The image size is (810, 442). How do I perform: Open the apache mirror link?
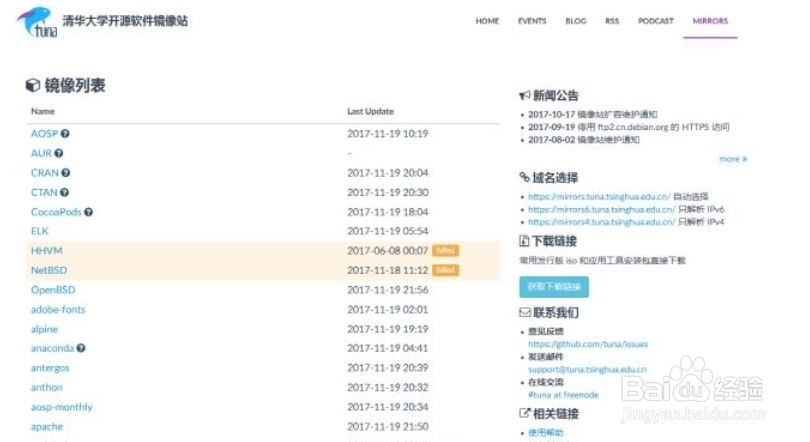click(47, 427)
